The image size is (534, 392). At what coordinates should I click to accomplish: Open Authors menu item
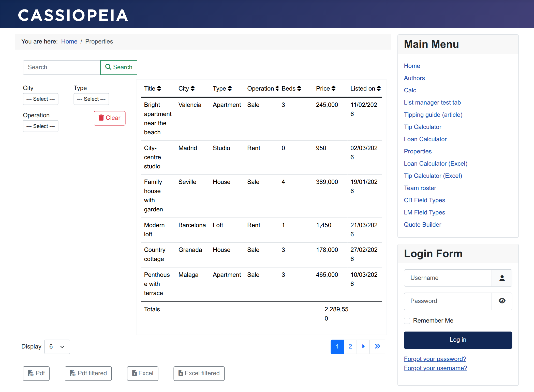pyautogui.click(x=414, y=78)
